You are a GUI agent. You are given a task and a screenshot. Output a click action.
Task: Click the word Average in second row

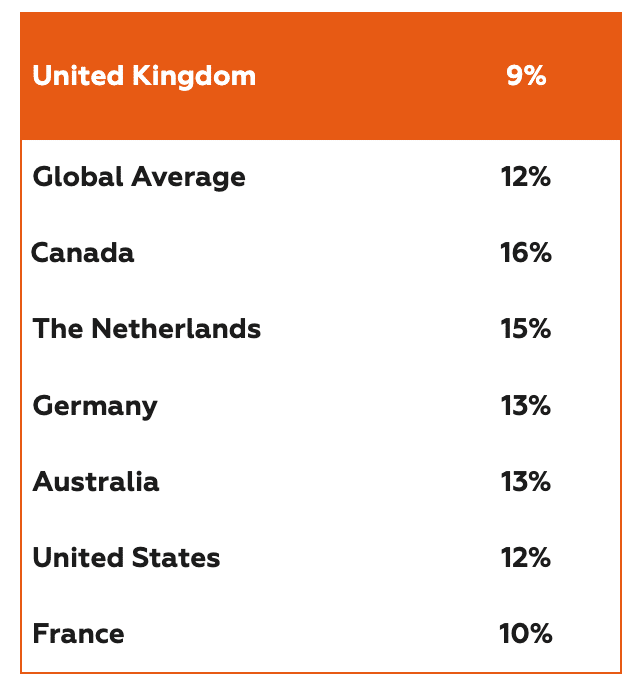[189, 179]
